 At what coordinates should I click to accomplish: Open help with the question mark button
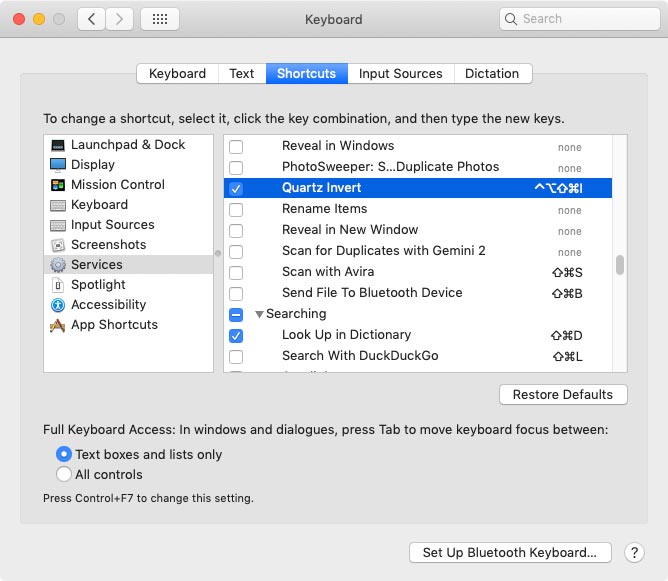(x=634, y=552)
